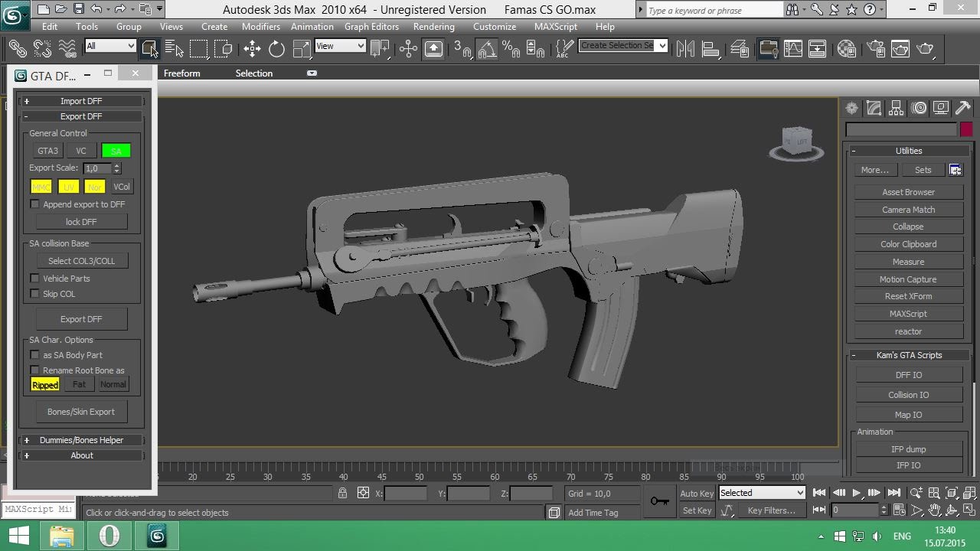The height and width of the screenshot is (551, 980).
Task: Click the Mirror tool icon
Action: pyautogui.click(x=685, y=49)
